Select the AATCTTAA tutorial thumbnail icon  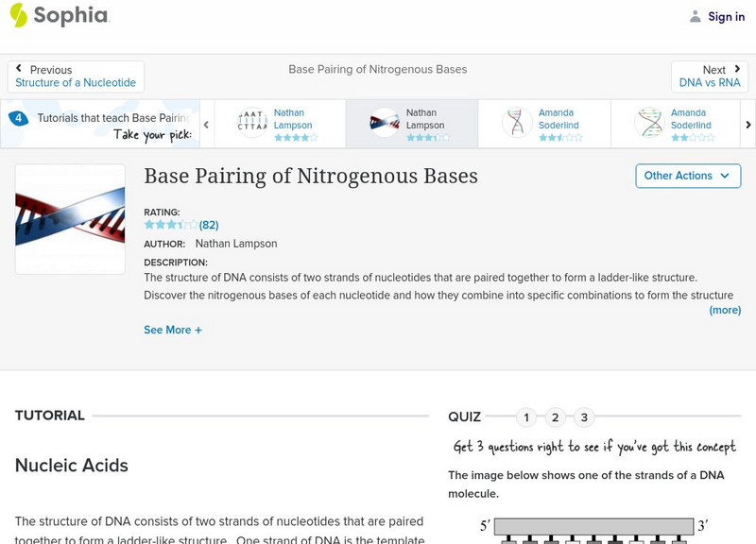coord(252,123)
